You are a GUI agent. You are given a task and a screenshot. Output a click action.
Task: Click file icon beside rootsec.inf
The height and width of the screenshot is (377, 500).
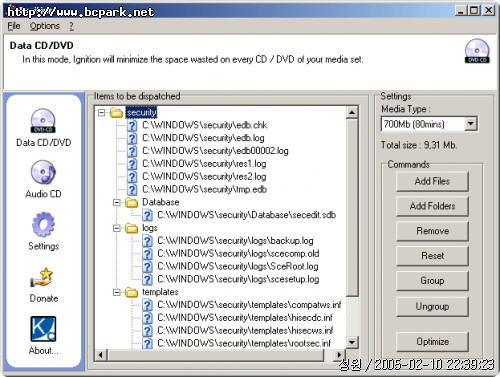tap(147, 343)
